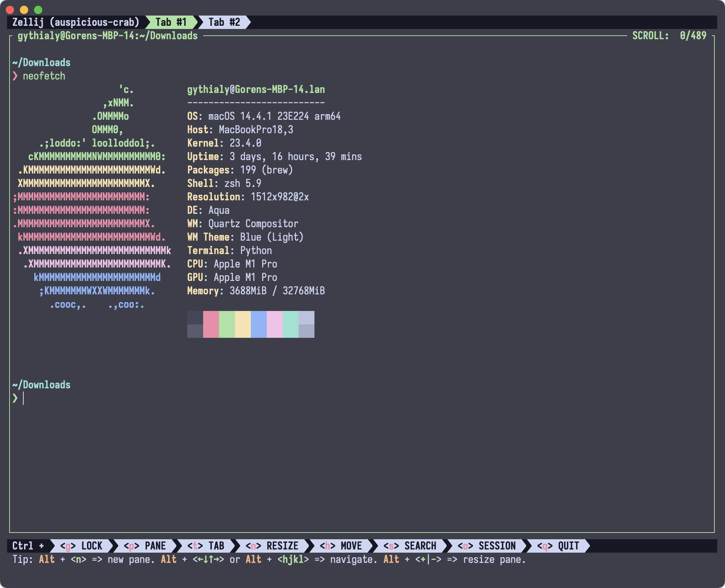The image size is (725, 588).
Task: Activate the <s> SEARCH mode segment
Action: pyautogui.click(x=410, y=546)
